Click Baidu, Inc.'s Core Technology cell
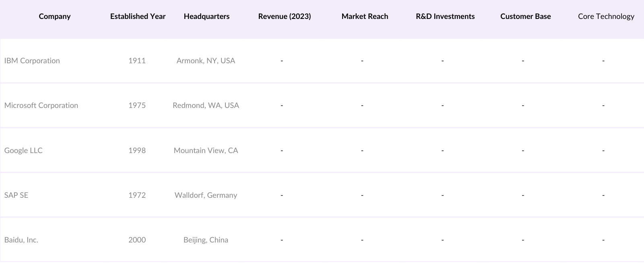 [603, 240]
